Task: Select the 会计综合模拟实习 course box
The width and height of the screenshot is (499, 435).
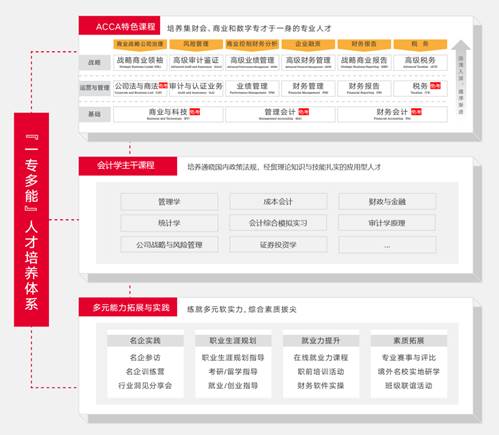Action: pyautogui.click(x=278, y=223)
